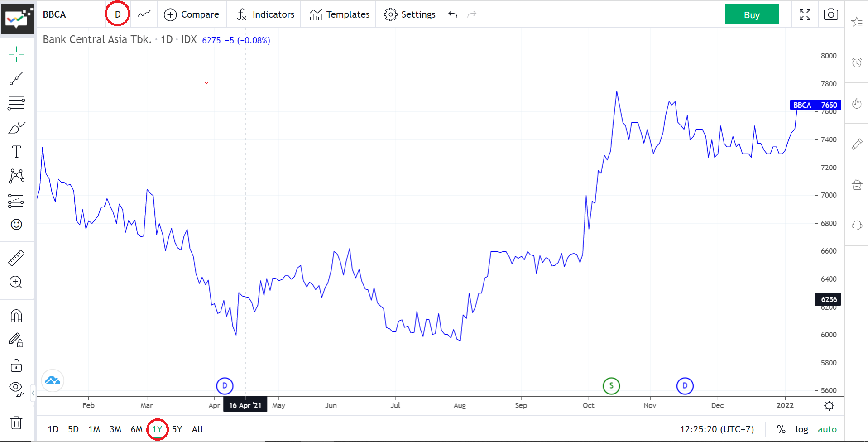This screenshot has height=442, width=868.
Task: Switch price scale to log mode
Action: pos(802,429)
